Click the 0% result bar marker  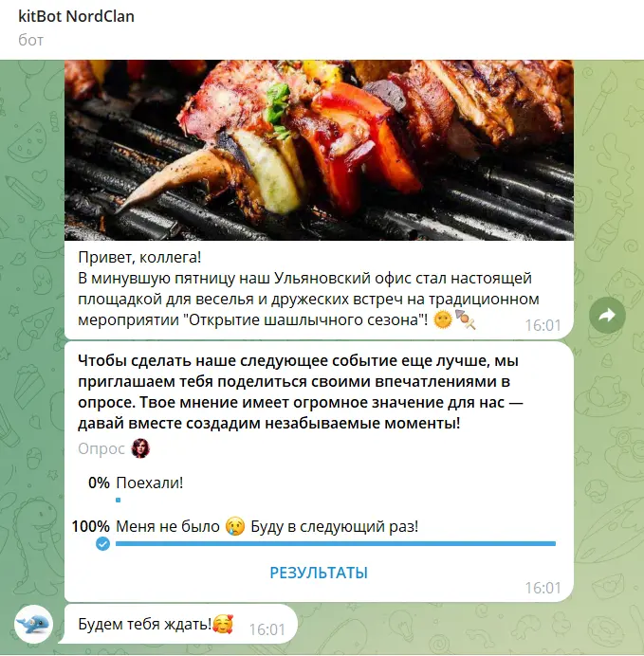[118, 500]
